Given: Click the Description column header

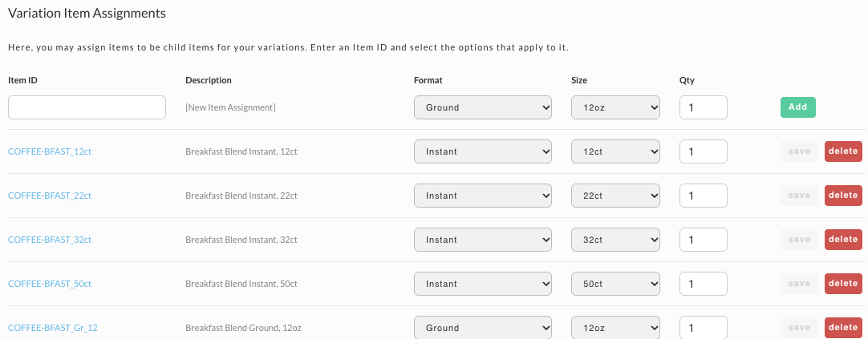Looking at the screenshot, I should click(x=209, y=80).
